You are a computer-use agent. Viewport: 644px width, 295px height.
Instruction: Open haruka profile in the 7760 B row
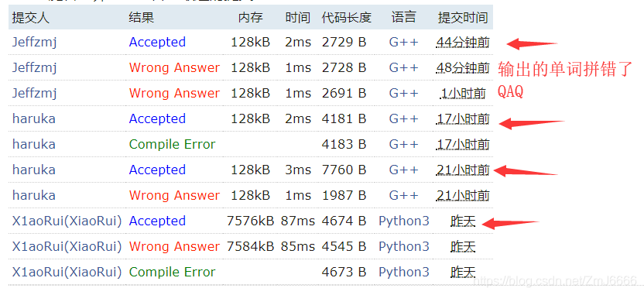[34, 170]
